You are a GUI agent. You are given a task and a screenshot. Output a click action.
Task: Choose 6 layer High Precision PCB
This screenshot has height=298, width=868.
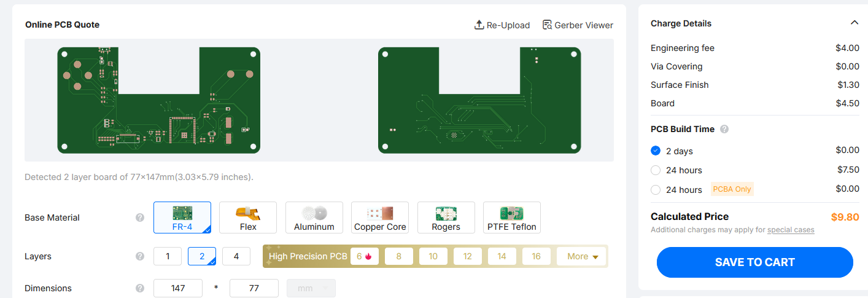point(365,256)
